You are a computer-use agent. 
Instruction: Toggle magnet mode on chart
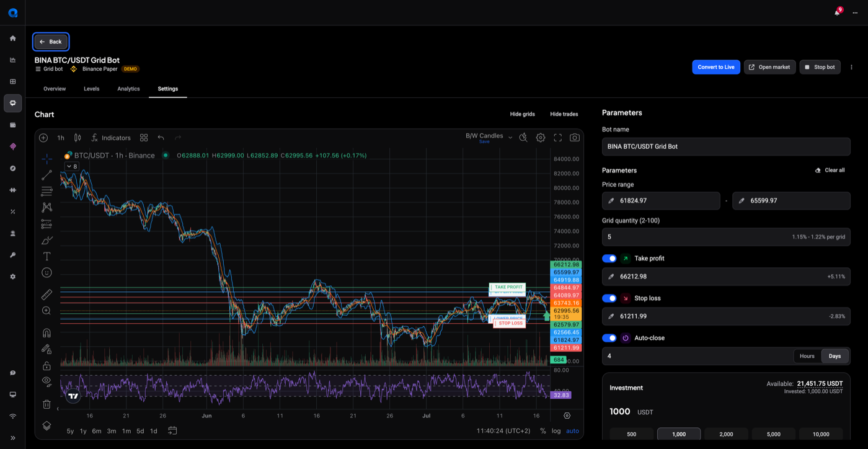click(x=46, y=333)
